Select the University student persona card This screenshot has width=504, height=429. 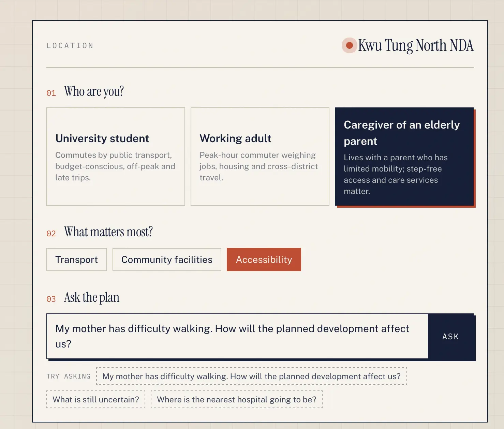pos(116,157)
